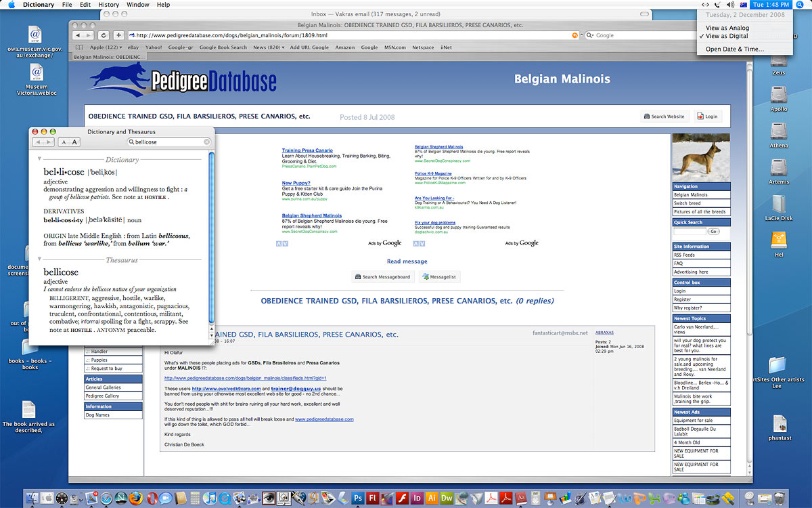Launch Safari from the Dock
Screen dimensions: 812x508
(x=106, y=499)
